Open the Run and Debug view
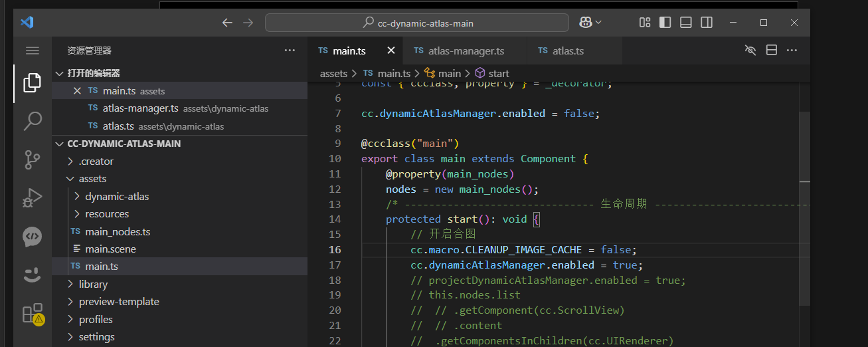The height and width of the screenshot is (347, 868). (x=32, y=198)
